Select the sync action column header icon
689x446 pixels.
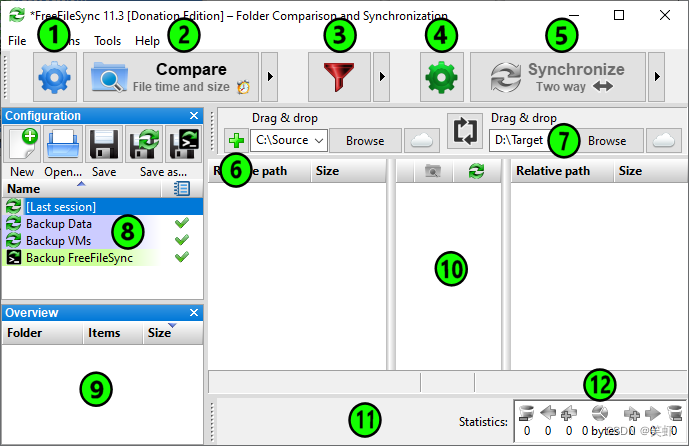pos(476,171)
